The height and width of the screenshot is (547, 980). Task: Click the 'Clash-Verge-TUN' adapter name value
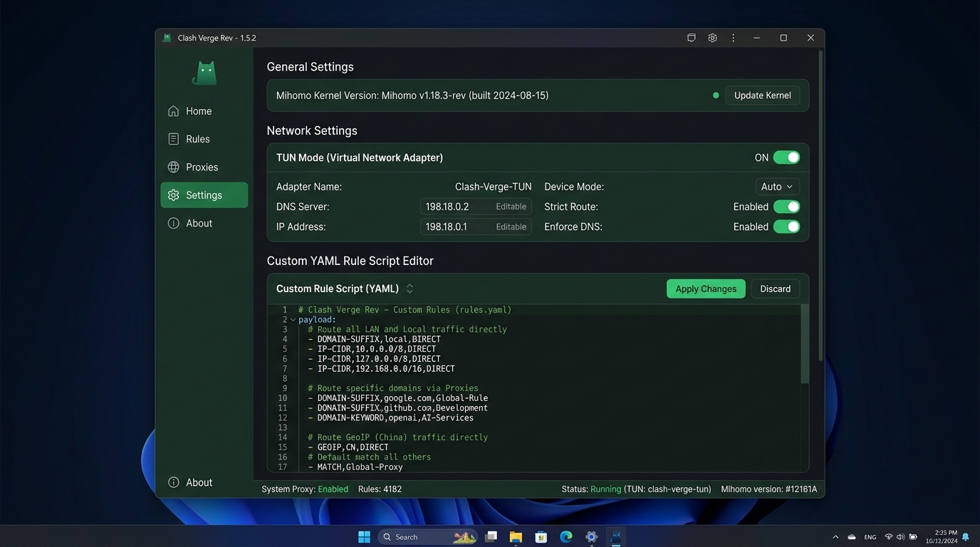pos(493,187)
